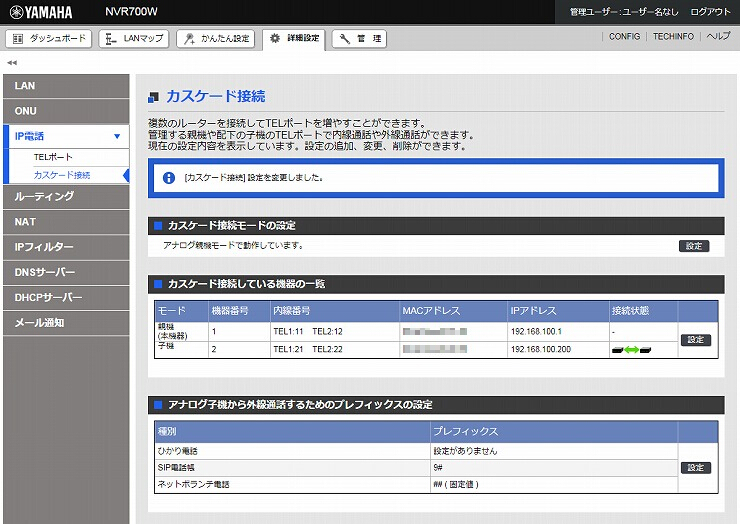Click 設定 button for cascade mode
Screen dimensions: 740x524
694,246
